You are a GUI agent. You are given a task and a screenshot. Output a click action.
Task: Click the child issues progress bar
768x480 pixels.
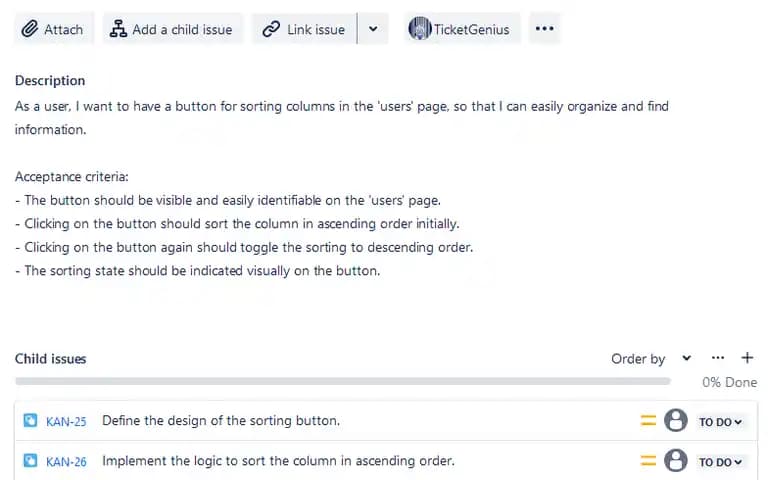coord(342,381)
